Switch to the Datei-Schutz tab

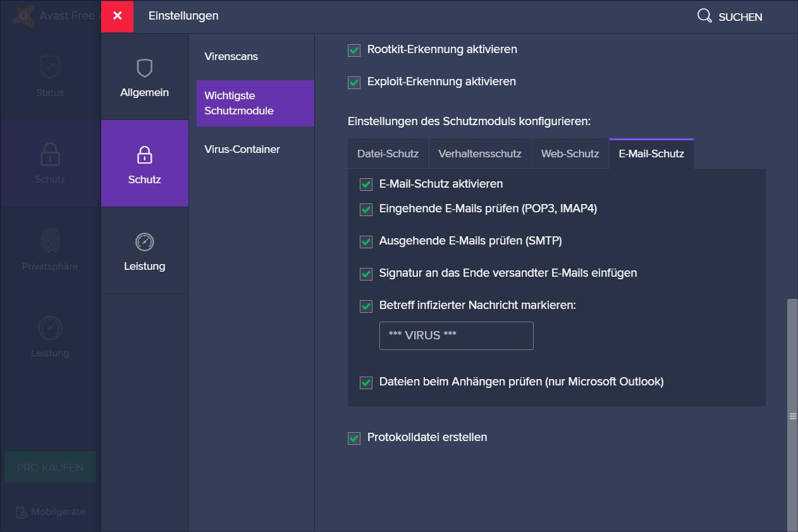(388, 154)
